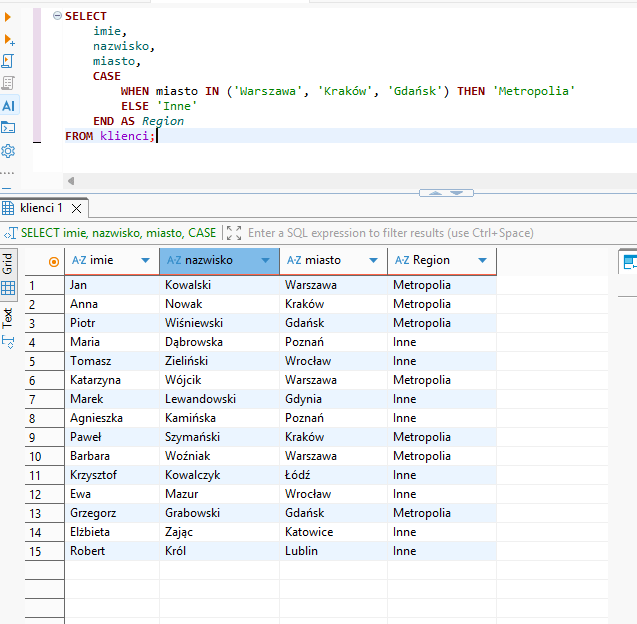637x624 pixels.
Task: Click the expand filter panel icon
Action: pyautogui.click(x=234, y=233)
